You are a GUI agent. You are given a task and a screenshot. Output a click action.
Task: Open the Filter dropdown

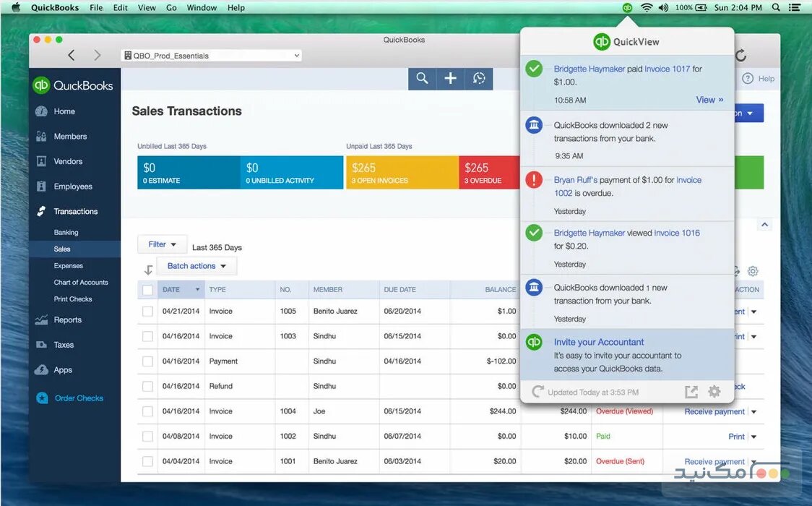click(162, 244)
